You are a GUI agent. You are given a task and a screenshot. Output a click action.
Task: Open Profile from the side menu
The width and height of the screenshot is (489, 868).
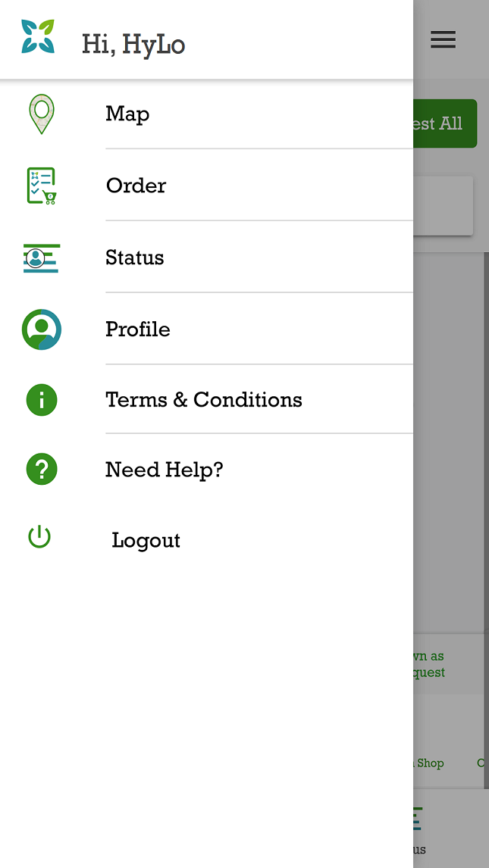(x=137, y=329)
